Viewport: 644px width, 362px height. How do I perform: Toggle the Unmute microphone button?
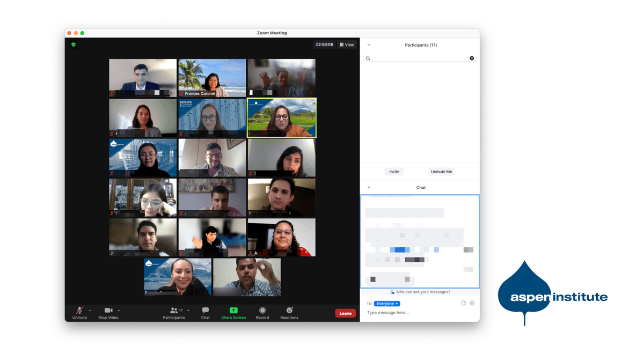(79, 311)
